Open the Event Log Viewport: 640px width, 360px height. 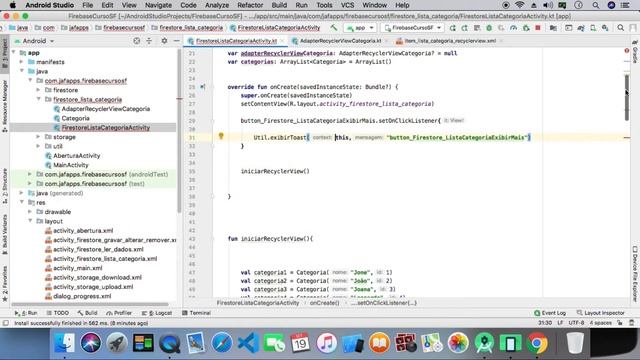(550, 313)
